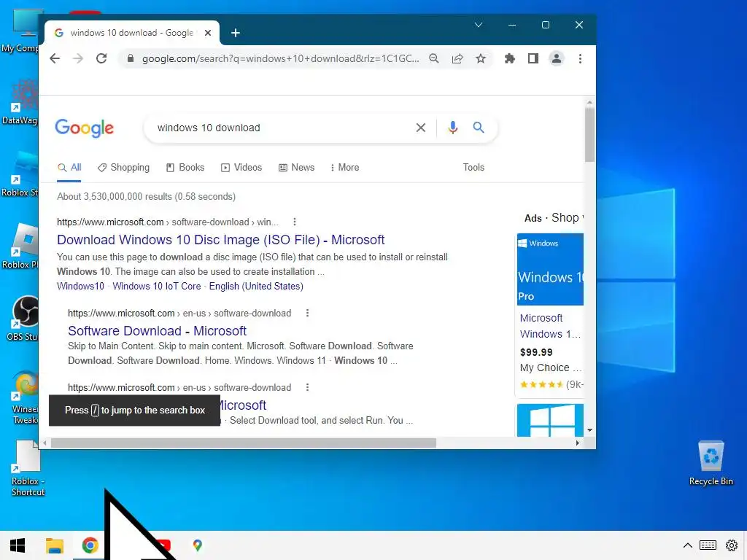Viewport: 747px width, 560px height.
Task: Open 'Software Download - Microsoft' result
Action: 158,331
